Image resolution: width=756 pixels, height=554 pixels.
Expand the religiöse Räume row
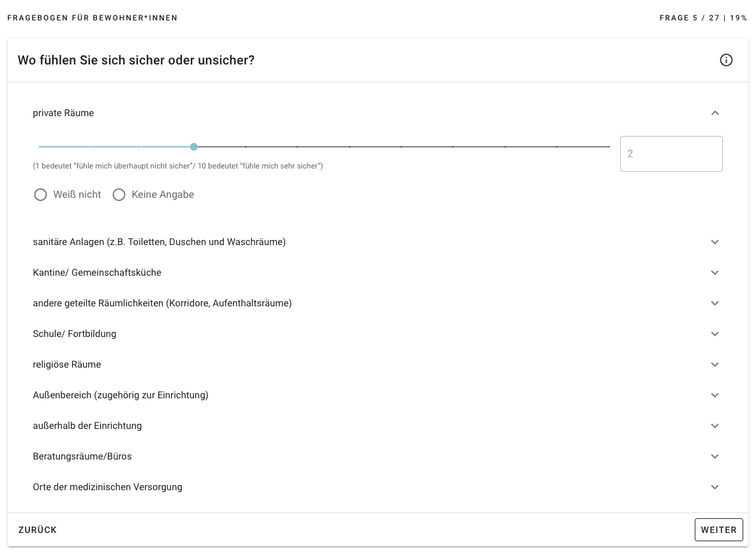click(x=715, y=364)
